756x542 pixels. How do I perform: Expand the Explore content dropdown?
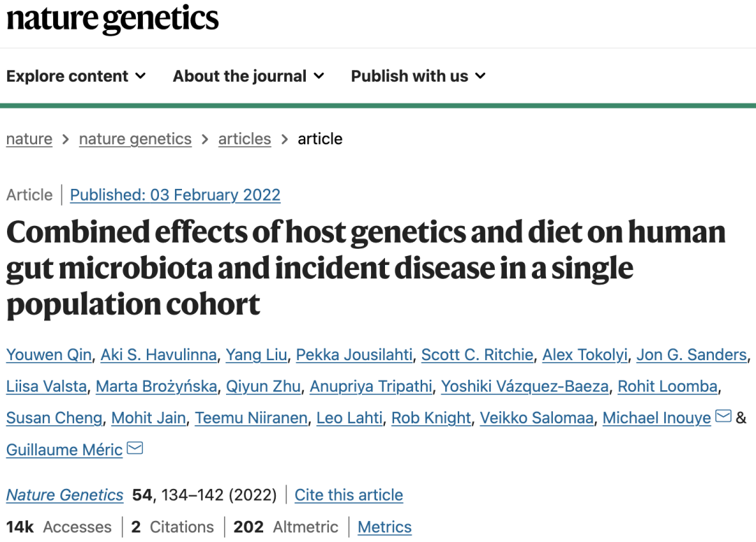[76, 76]
